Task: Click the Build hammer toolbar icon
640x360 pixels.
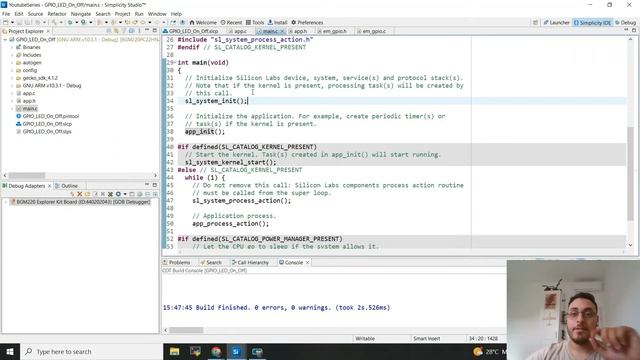Action: pyautogui.click(x=54, y=22)
